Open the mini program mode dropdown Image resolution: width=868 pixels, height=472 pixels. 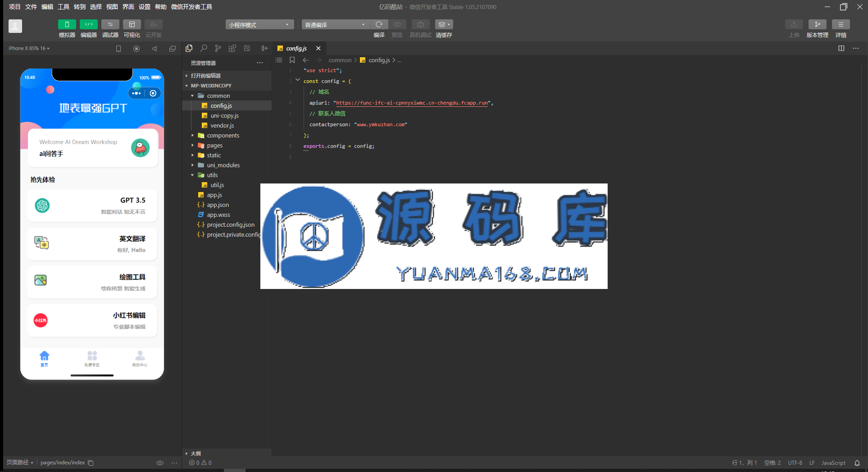tap(259, 24)
